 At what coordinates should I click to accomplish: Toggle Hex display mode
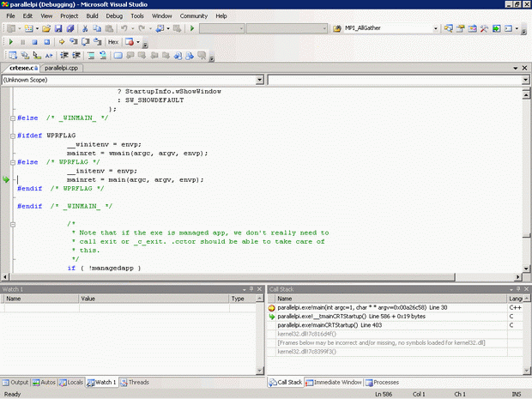click(x=113, y=41)
